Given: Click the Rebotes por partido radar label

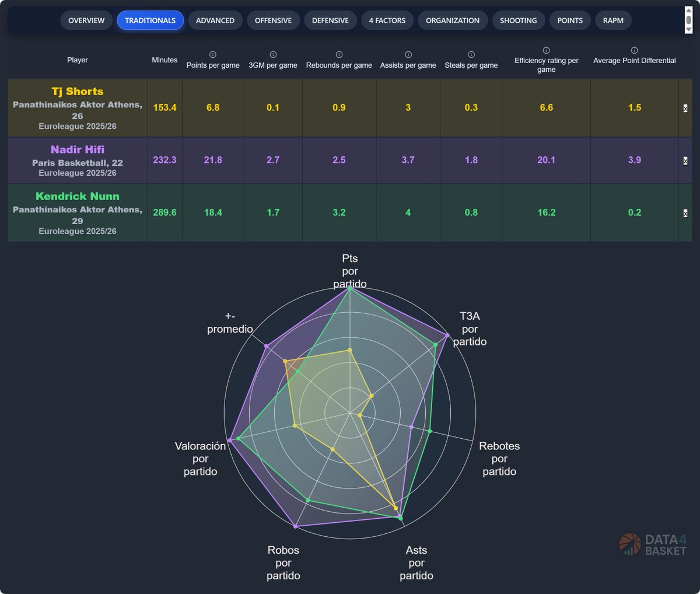Looking at the screenshot, I should 499,459.
